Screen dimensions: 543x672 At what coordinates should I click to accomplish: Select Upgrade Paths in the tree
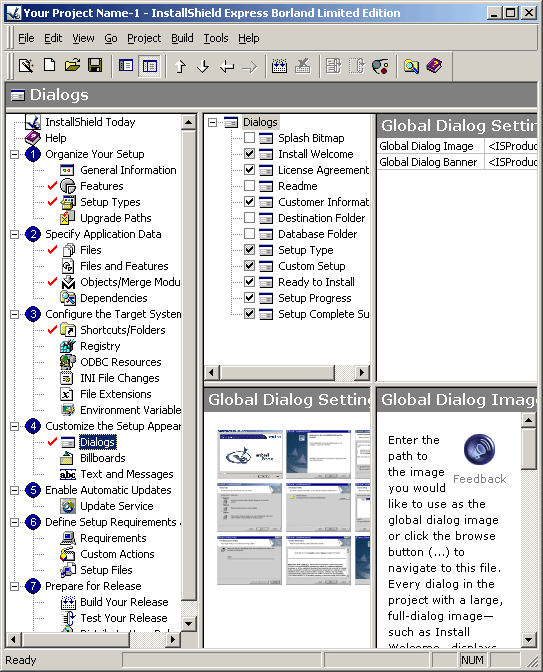point(116,218)
